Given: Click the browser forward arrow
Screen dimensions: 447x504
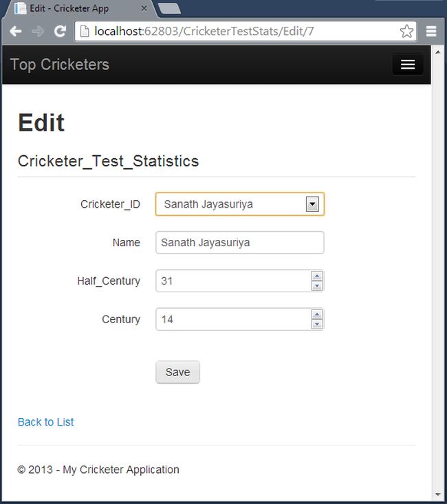Looking at the screenshot, I should 37,32.
